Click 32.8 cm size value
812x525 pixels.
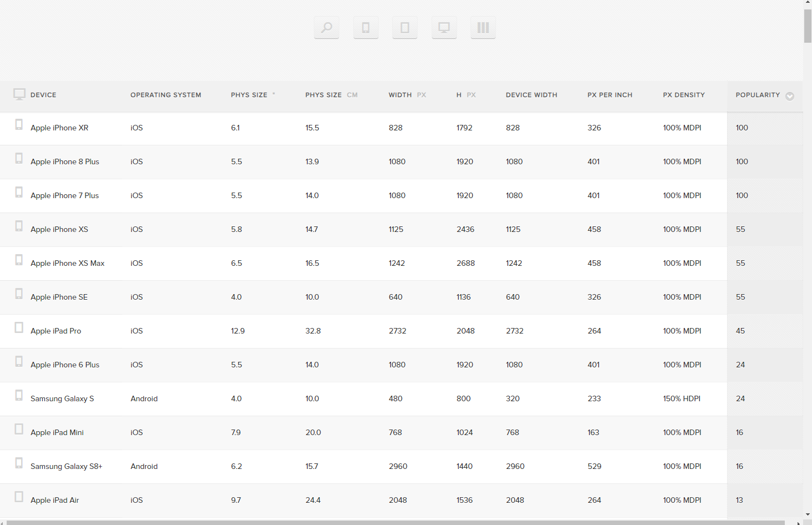click(313, 331)
